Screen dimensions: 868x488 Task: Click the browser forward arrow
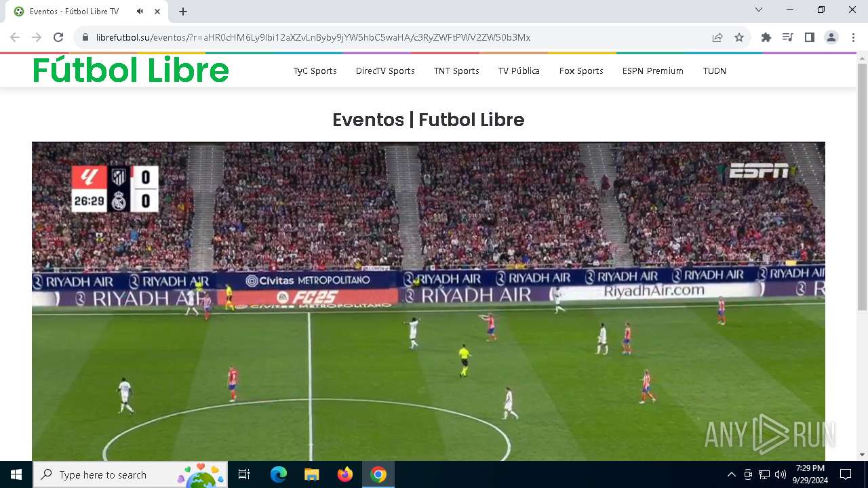pos(37,37)
